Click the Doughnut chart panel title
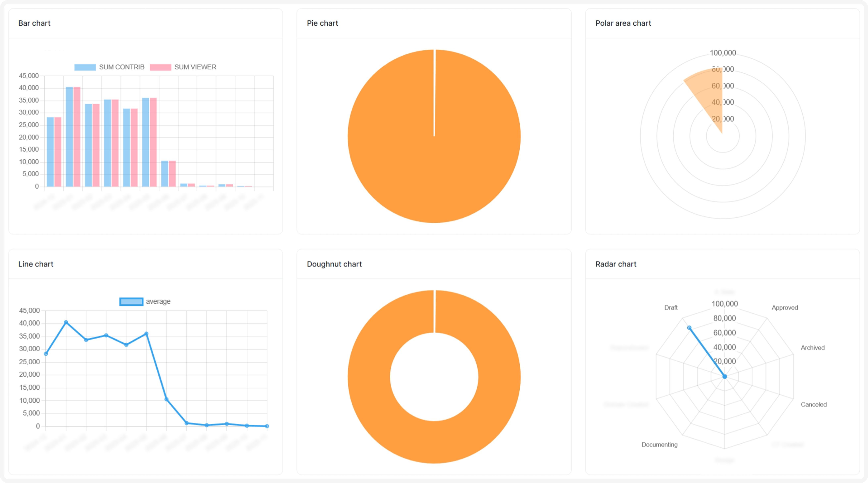Viewport: 868px width, 483px height. [x=334, y=264]
